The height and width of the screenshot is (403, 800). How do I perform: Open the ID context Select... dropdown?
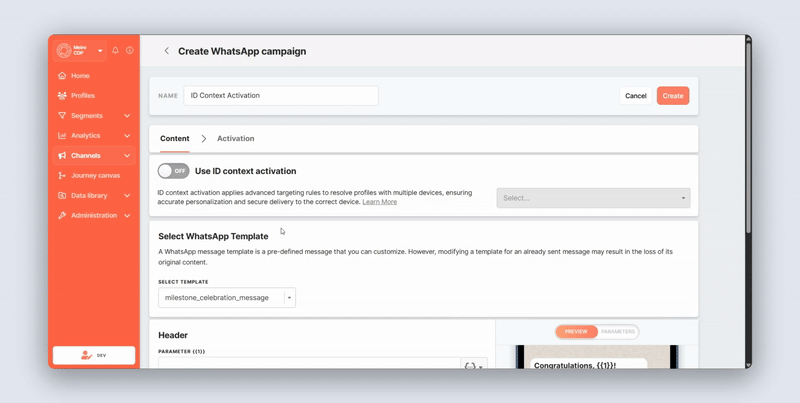point(593,198)
